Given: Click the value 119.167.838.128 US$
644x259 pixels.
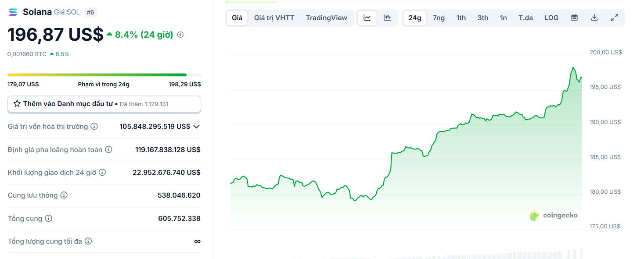Looking at the screenshot, I should 168,149.
